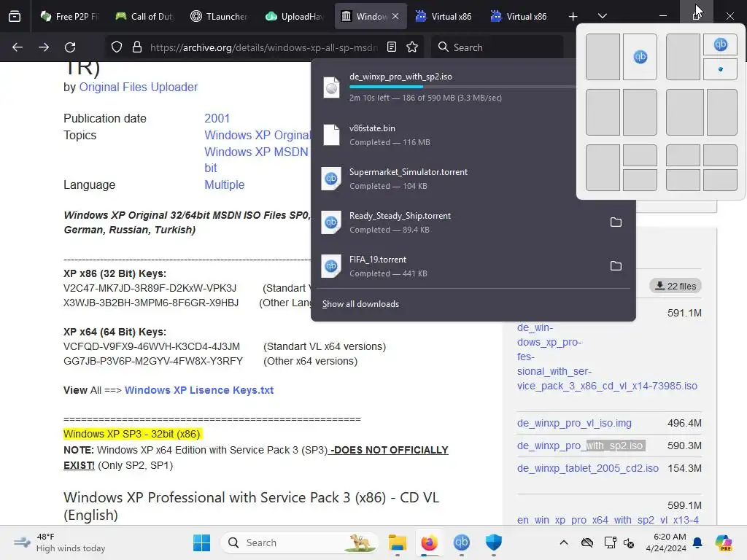
Task: Open a new tab with plus button
Action: tap(573, 17)
